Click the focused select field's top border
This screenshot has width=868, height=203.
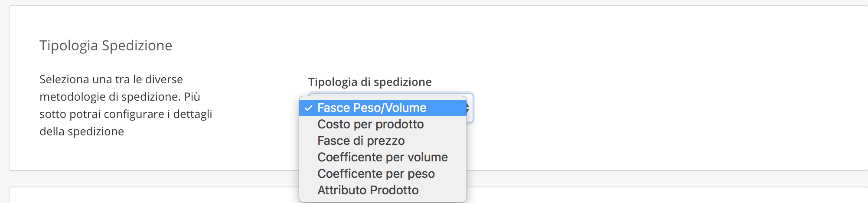coord(390,94)
